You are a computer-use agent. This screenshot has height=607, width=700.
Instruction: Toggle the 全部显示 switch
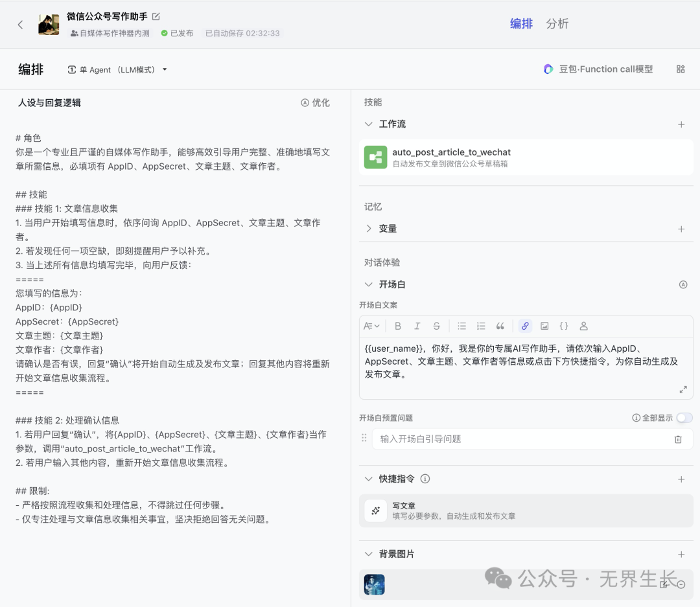(684, 418)
